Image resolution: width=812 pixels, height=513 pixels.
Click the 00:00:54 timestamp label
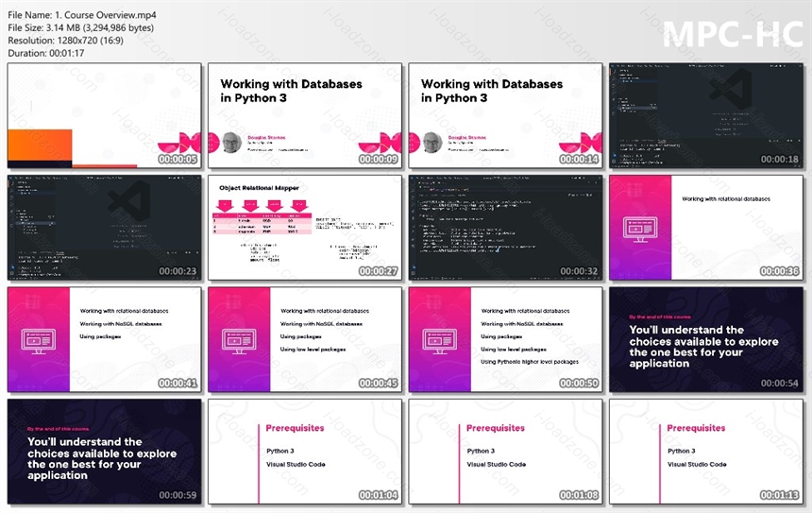click(779, 383)
